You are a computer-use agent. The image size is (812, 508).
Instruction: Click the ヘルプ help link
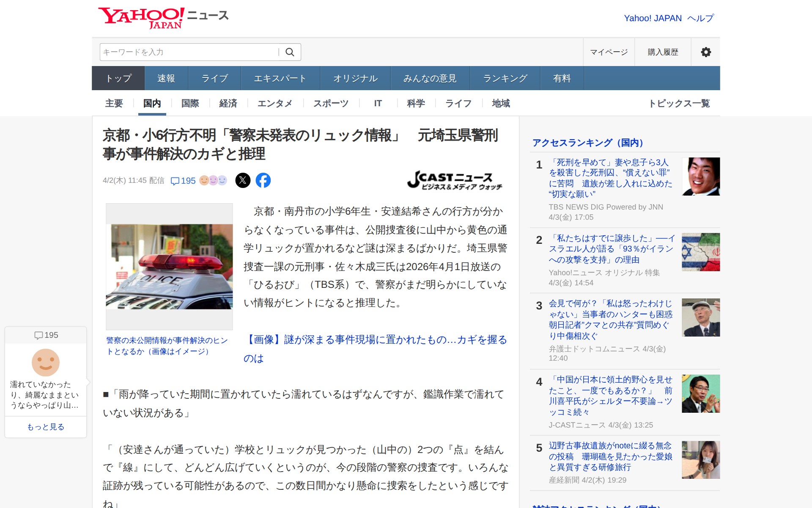(700, 18)
